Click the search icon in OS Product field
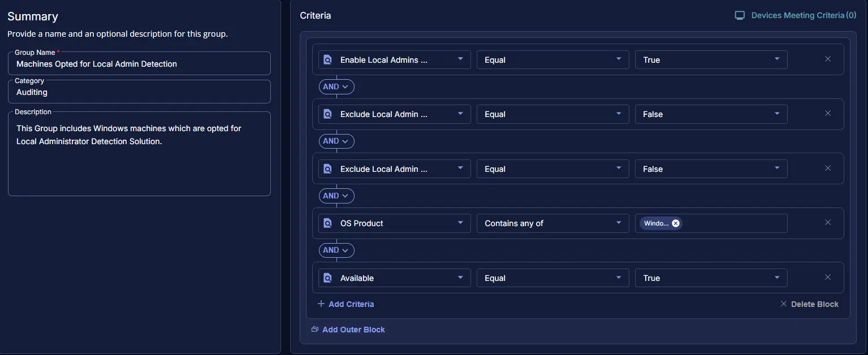Image resolution: width=868 pixels, height=355 pixels. point(327,223)
